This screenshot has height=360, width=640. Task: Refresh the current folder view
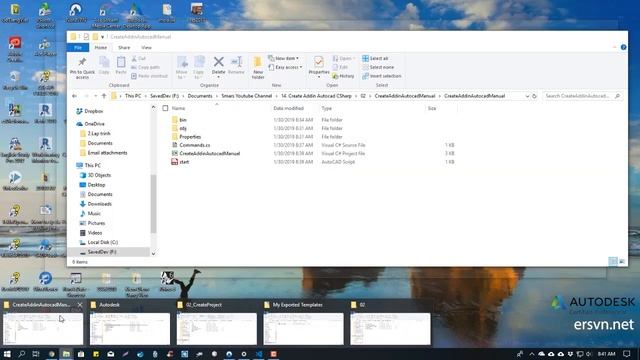coord(534,96)
